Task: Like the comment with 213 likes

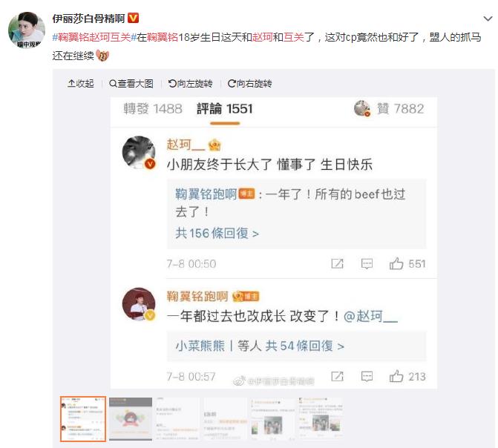Action: pyautogui.click(x=407, y=376)
